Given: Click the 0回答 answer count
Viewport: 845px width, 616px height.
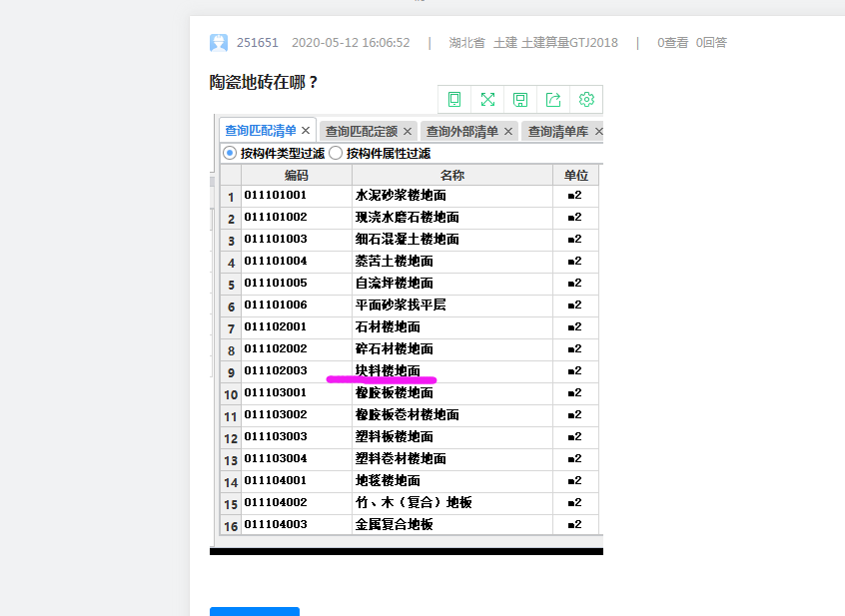Looking at the screenshot, I should click(711, 43).
